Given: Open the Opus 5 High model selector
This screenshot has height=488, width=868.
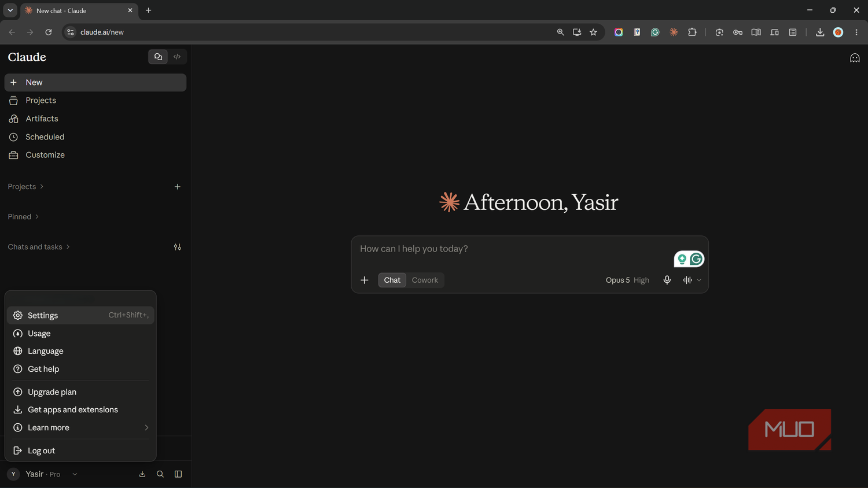Looking at the screenshot, I should pyautogui.click(x=627, y=280).
